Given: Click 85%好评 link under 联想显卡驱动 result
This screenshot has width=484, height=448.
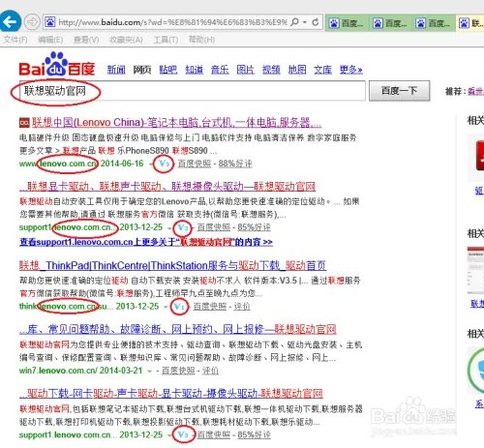Looking at the screenshot, I should click(255, 227).
